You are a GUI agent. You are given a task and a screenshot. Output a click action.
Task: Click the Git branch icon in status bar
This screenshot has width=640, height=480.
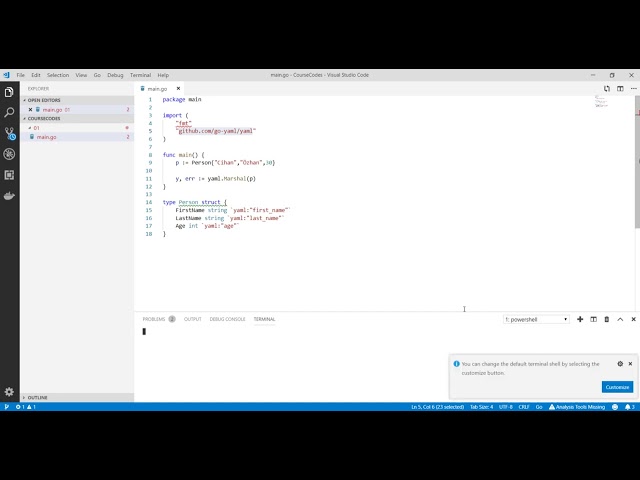pyautogui.click(x=7, y=407)
